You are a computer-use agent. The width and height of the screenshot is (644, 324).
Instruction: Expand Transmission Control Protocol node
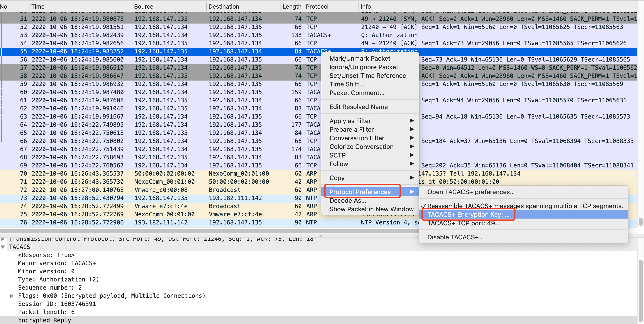click(x=3, y=239)
